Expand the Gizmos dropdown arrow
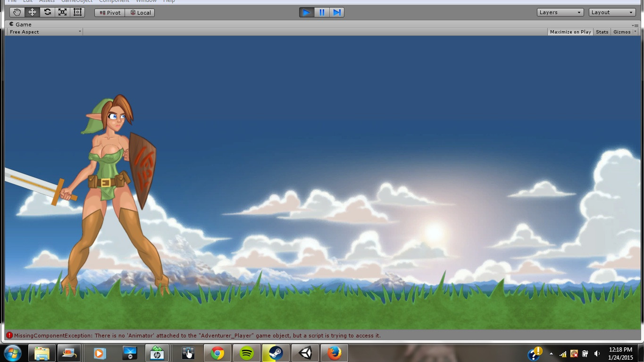Screen dimensions: 644x362 pyautogui.click(x=635, y=32)
